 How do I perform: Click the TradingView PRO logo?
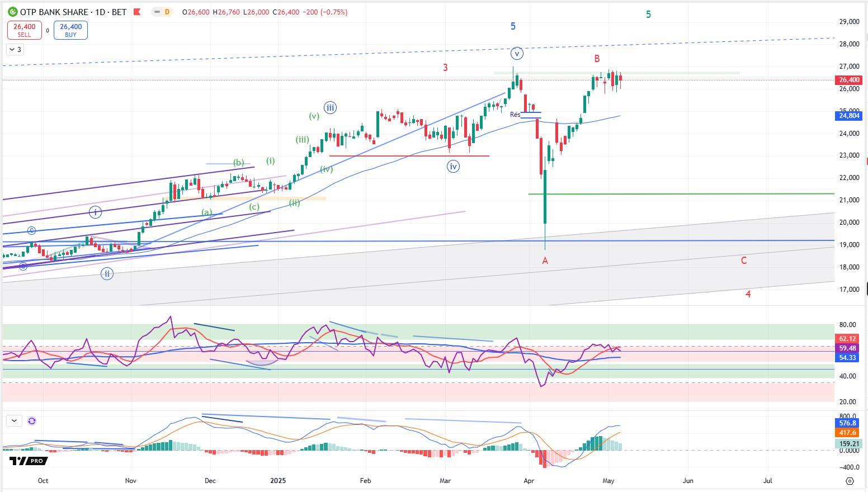tap(29, 461)
